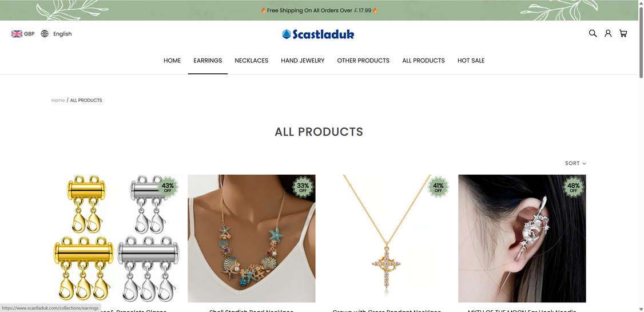644x312 pixels.
Task: Expand the SORT dropdown
Action: tap(575, 163)
